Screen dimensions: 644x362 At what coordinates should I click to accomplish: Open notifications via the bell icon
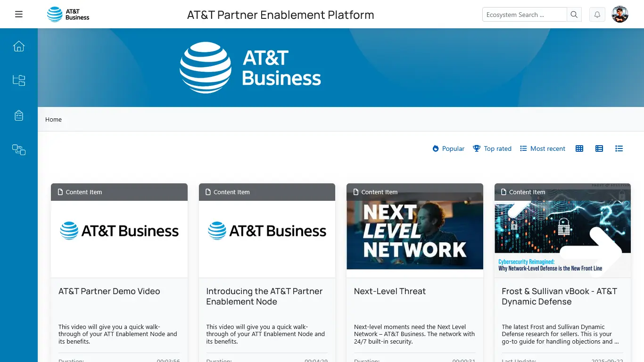tap(597, 14)
